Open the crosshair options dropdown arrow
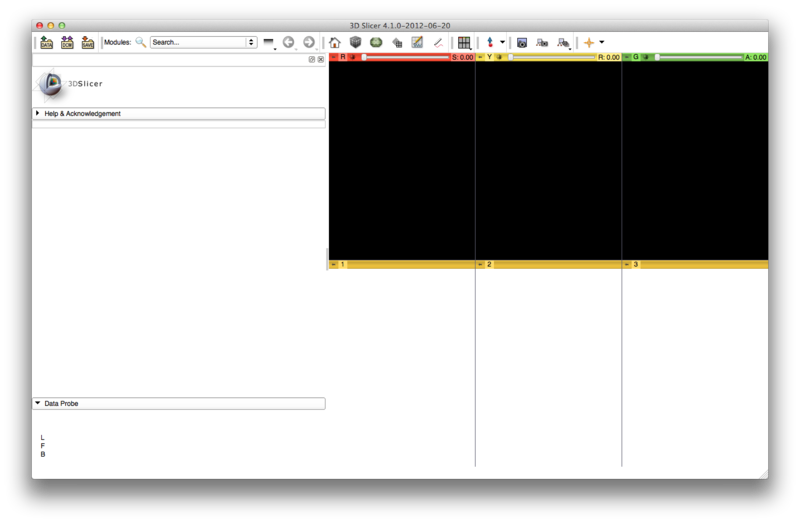 coord(601,43)
